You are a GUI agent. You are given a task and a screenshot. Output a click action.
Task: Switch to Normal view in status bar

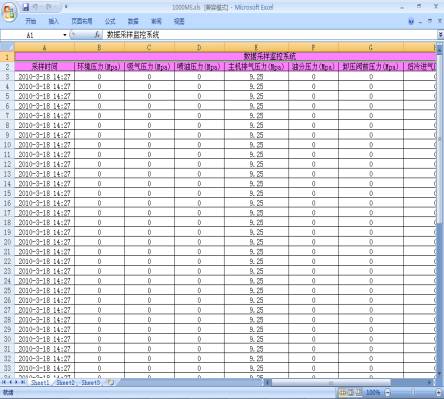pos(343,392)
